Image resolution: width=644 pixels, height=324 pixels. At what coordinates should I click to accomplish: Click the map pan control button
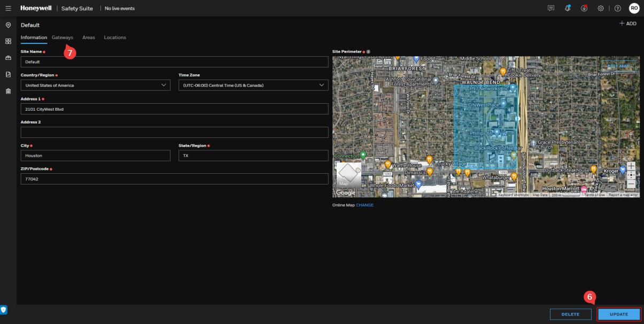pos(631,175)
